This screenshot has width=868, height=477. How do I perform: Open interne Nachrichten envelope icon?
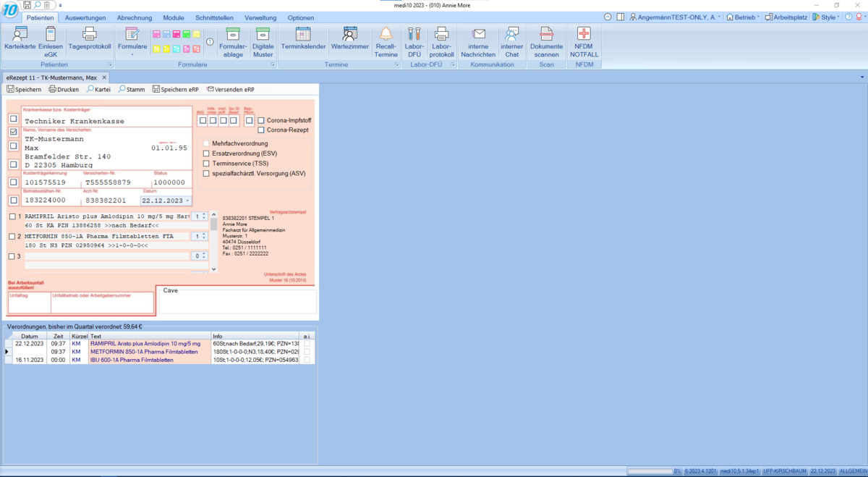click(x=478, y=41)
